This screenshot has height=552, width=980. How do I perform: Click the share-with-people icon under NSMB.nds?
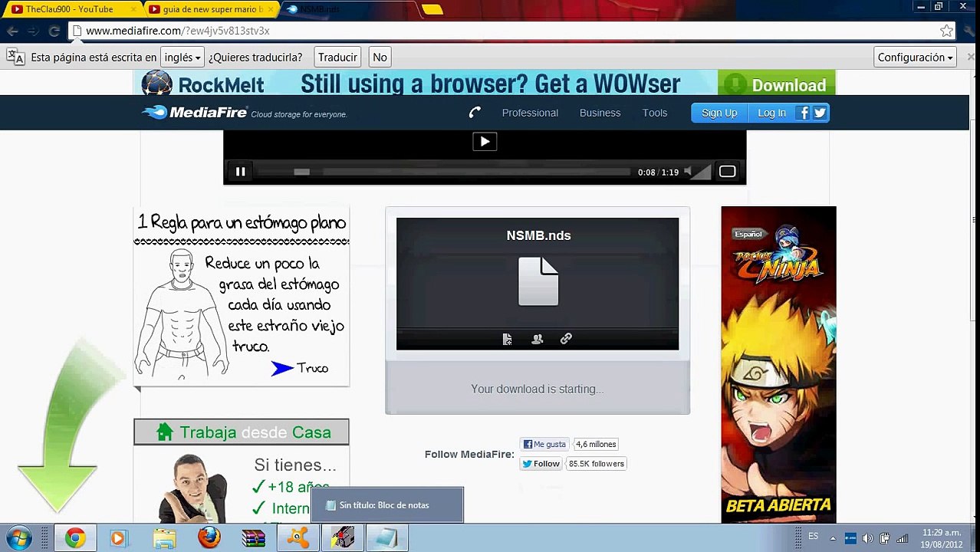pos(537,339)
